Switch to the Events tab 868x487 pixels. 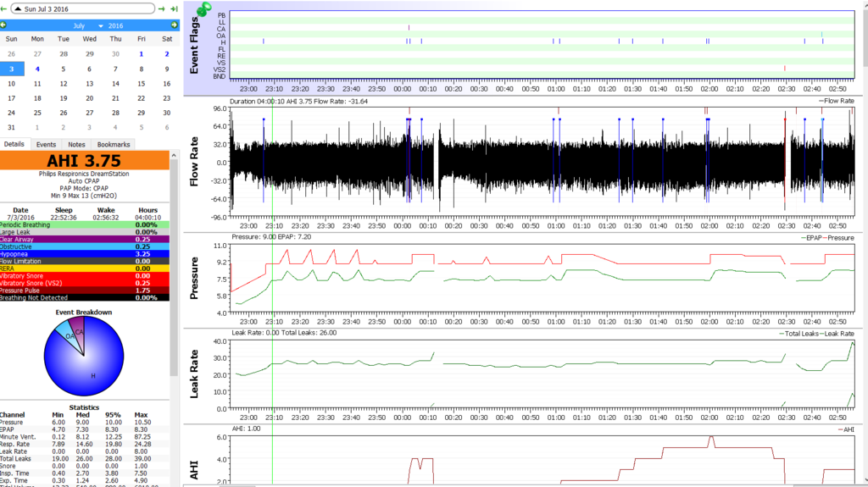[46, 145]
